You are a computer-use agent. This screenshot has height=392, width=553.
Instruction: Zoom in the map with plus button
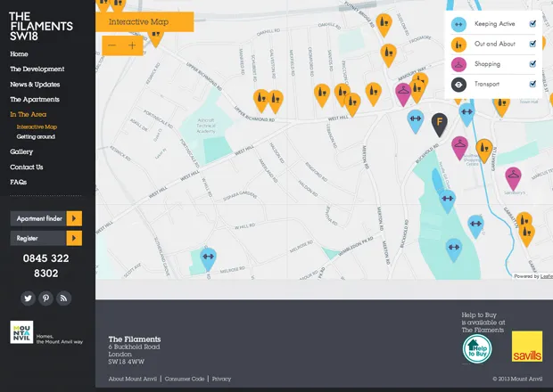132,45
